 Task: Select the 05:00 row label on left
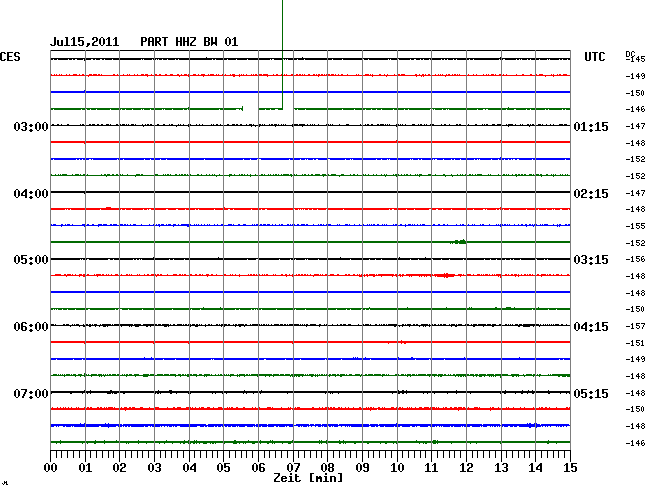point(31,260)
